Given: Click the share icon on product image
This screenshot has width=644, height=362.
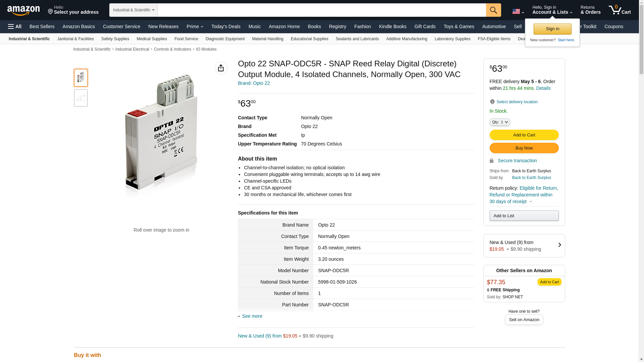Looking at the screenshot, I should tap(221, 68).
